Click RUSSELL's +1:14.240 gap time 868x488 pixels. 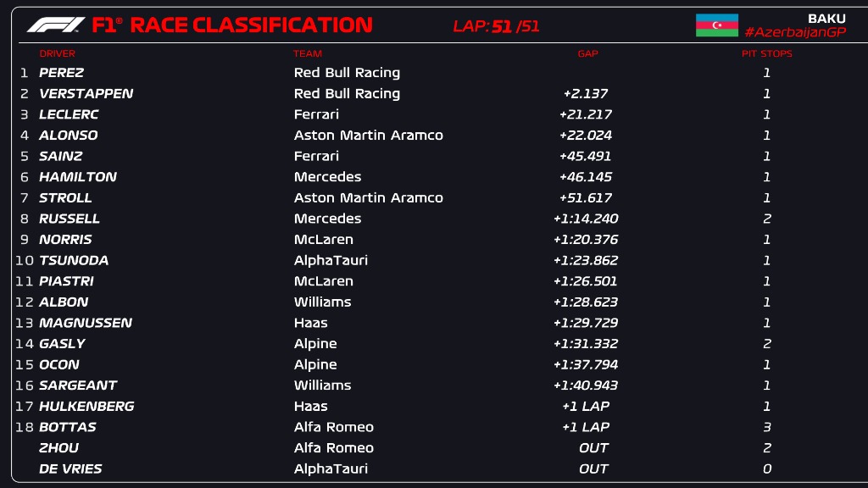click(x=585, y=219)
